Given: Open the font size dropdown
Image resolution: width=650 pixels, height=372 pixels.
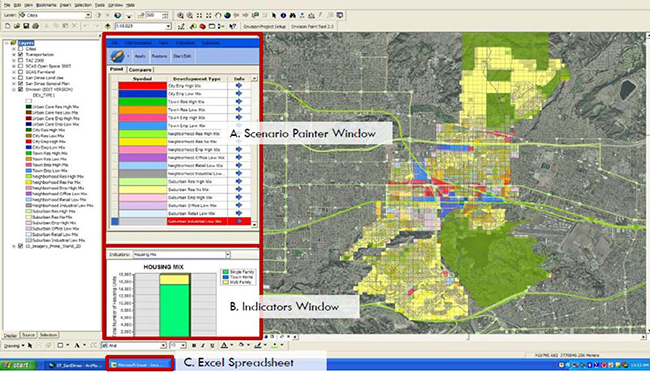Looking at the screenshot, I should click(x=183, y=345).
